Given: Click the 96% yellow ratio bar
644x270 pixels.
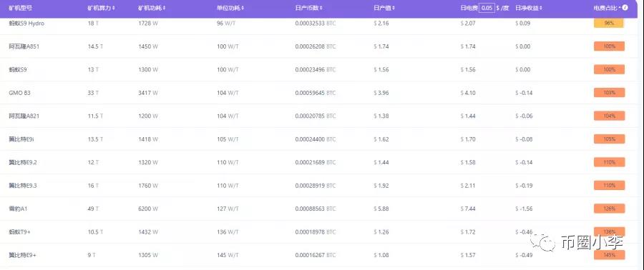Looking at the screenshot, I should 609,24.
